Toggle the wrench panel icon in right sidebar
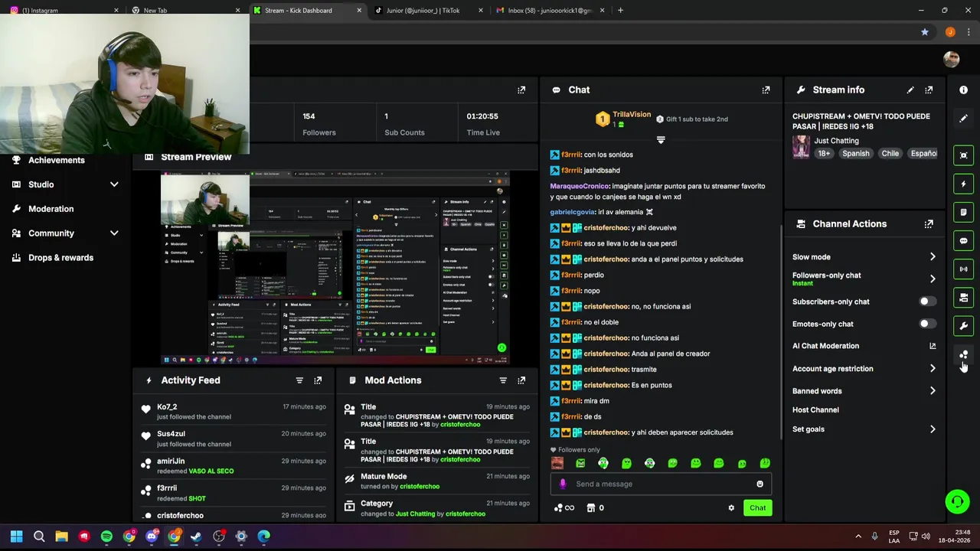This screenshot has width=980, height=551. coord(963,326)
